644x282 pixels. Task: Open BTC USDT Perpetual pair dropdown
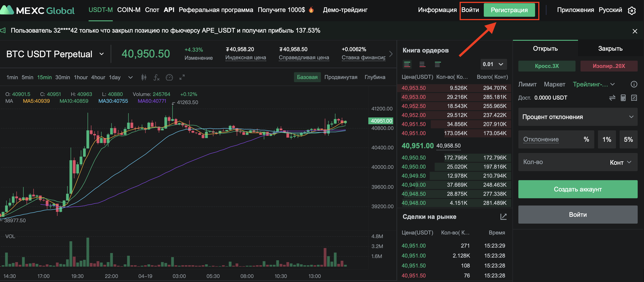[101, 54]
